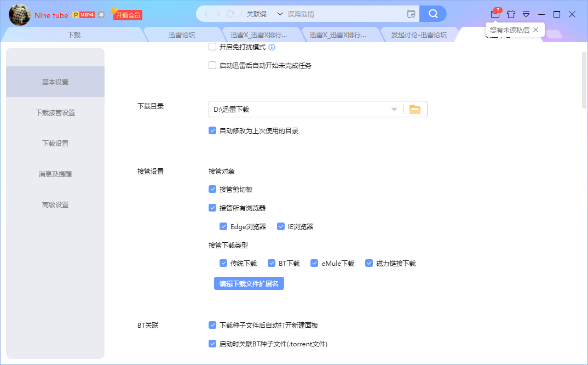
Task: Enable 开启免打扰模式 option
Action: [x=212, y=47]
